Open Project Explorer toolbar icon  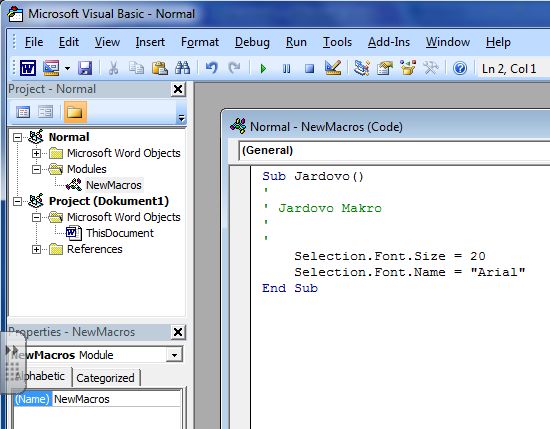(x=362, y=68)
